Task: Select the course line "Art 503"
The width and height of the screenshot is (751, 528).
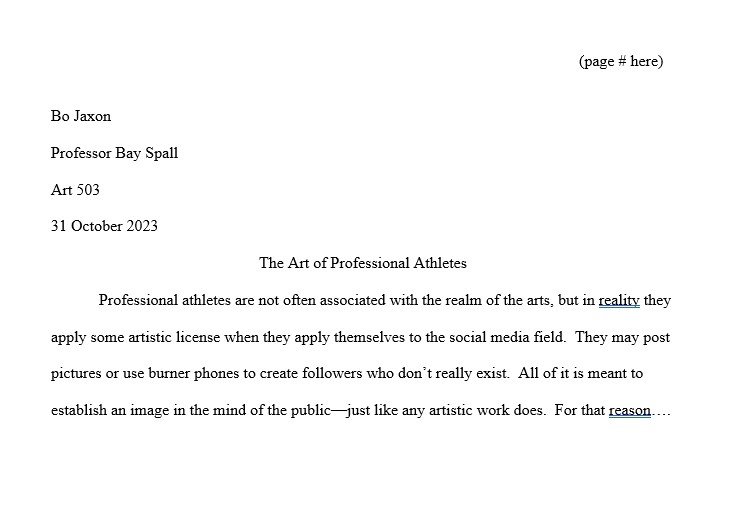Action: click(75, 190)
